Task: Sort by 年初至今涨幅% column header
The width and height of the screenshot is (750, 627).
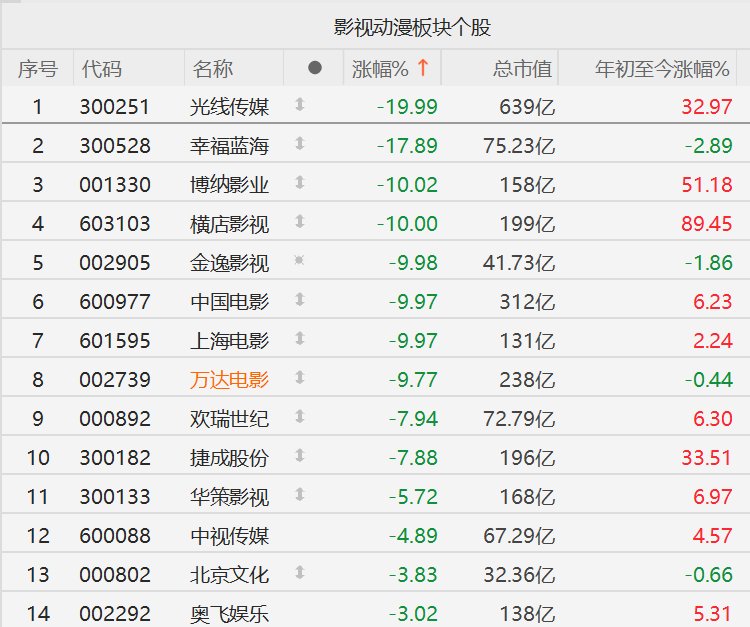Action: pyautogui.click(x=662, y=69)
